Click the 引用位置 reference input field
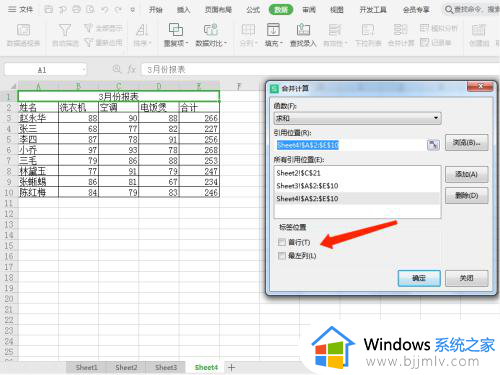 coord(351,145)
